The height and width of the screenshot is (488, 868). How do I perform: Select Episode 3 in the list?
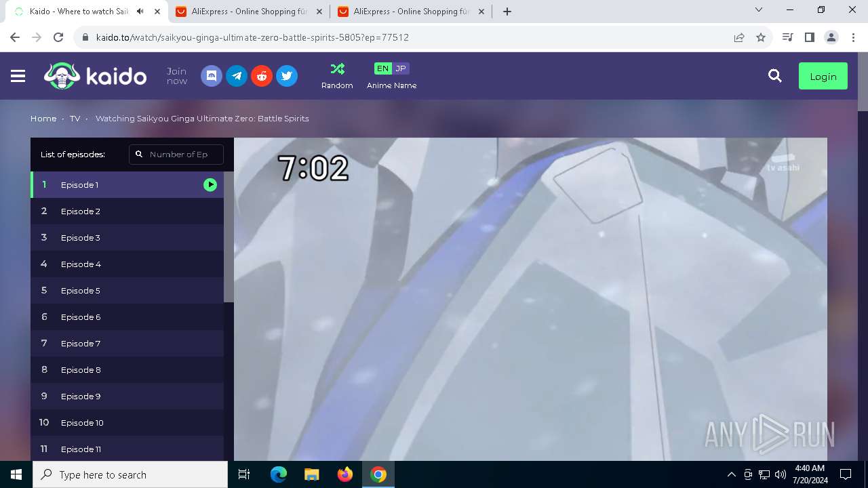click(127, 237)
